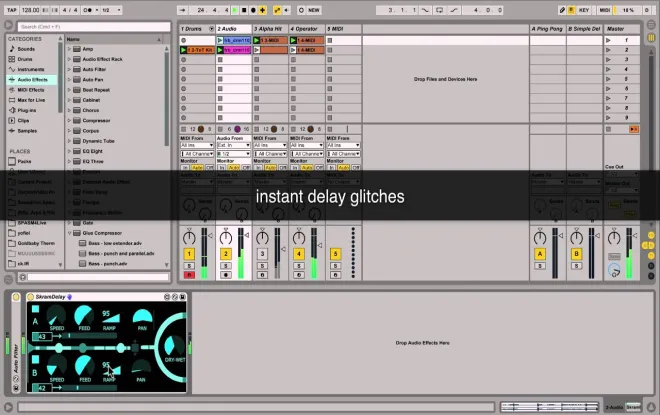Launch the pink clip in 2 Audio track

pos(220,50)
